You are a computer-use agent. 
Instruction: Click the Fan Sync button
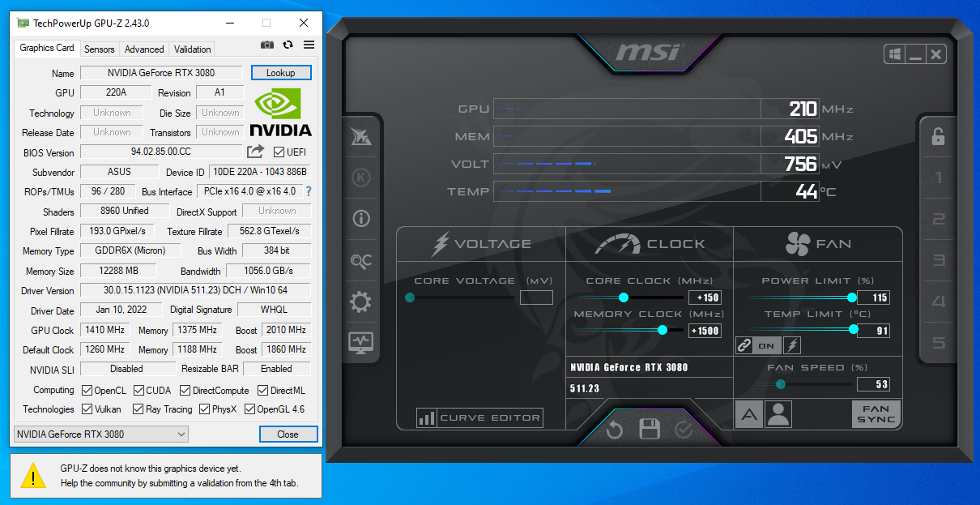click(x=876, y=414)
